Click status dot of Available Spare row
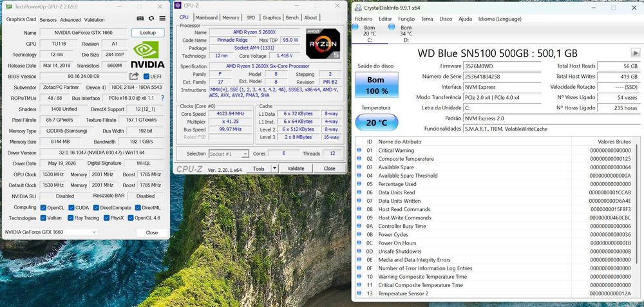644x307 pixels. (x=359, y=167)
